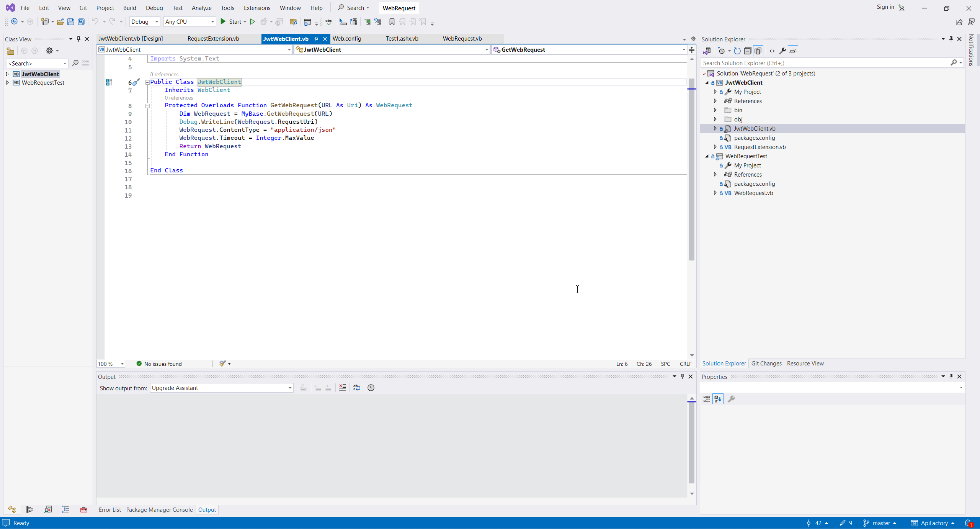Switch to the Web.config editor tab
Viewport: 980px width, 529px height.
coord(346,38)
